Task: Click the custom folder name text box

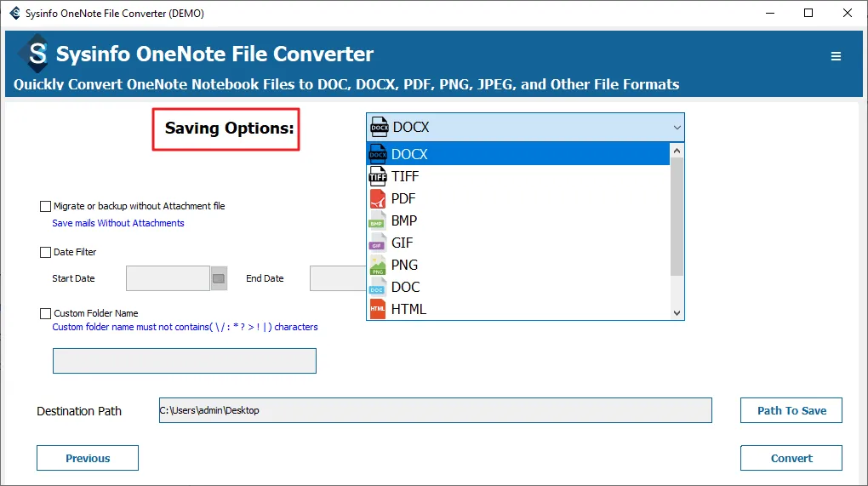Action: pos(185,361)
